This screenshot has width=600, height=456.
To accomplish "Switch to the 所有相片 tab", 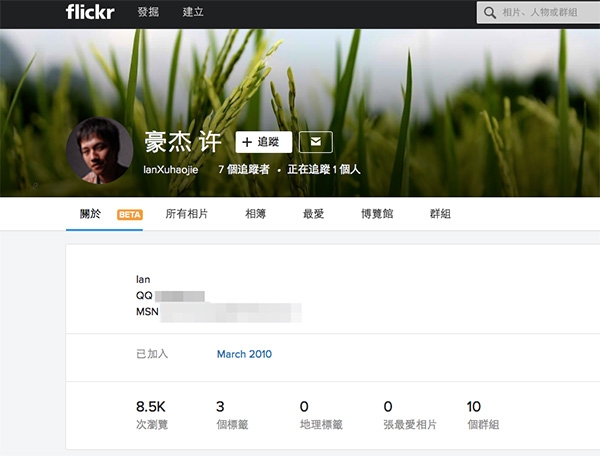I will (x=186, y=214).
